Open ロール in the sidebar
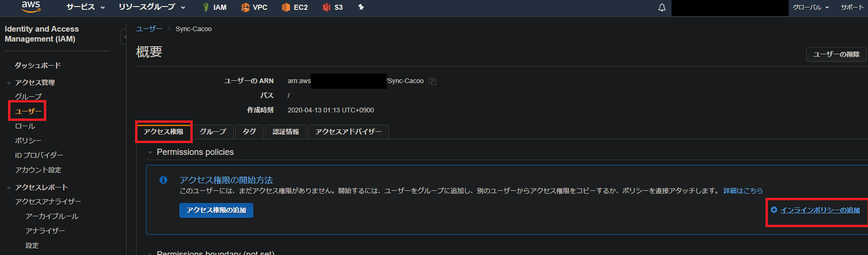This screenshot has width=868, height=255. click(x=25, y=126)
